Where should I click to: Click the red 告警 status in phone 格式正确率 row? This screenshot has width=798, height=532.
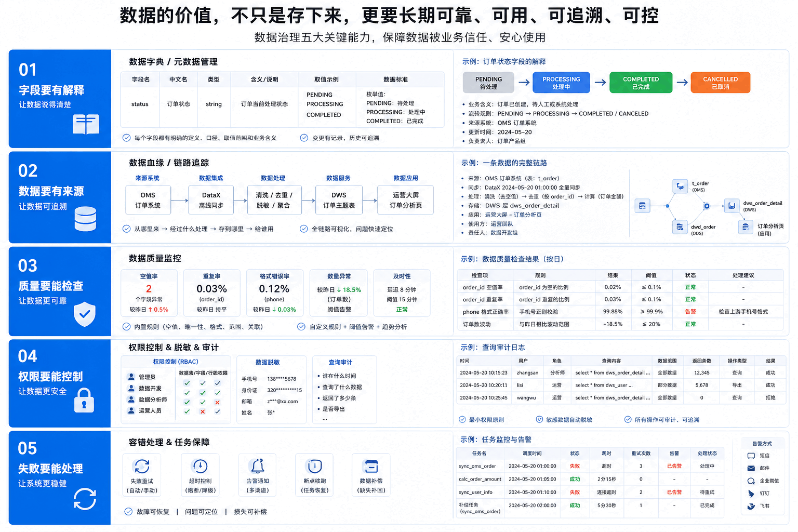coord(690,312)
